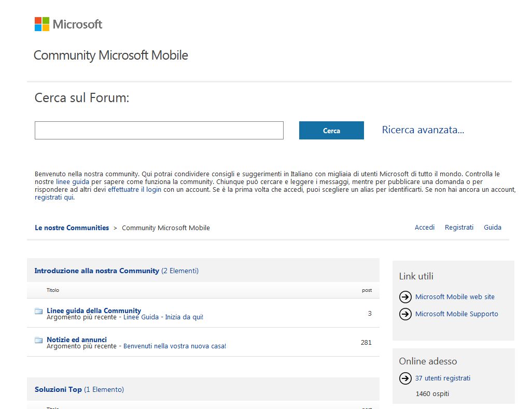Open Guida in the navigation bar
The image size is (532, 409).
492,228
